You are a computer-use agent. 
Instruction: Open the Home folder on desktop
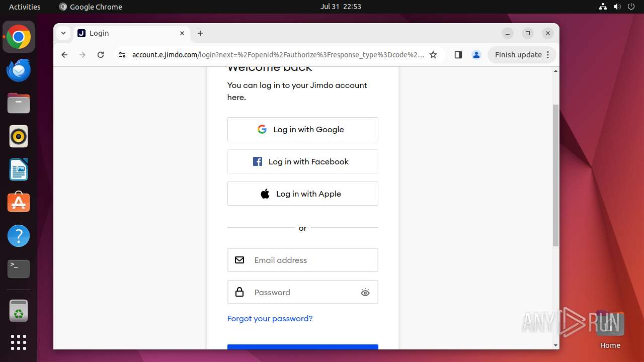(x=610, y=330)
